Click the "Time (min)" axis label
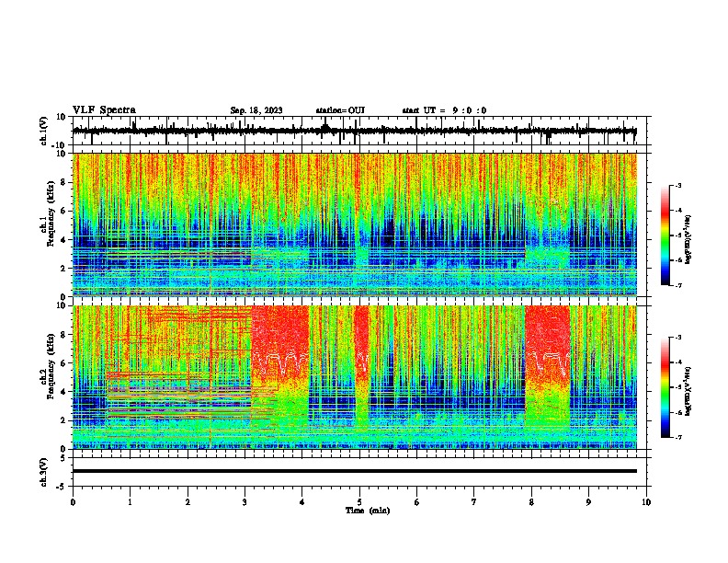 368,511
